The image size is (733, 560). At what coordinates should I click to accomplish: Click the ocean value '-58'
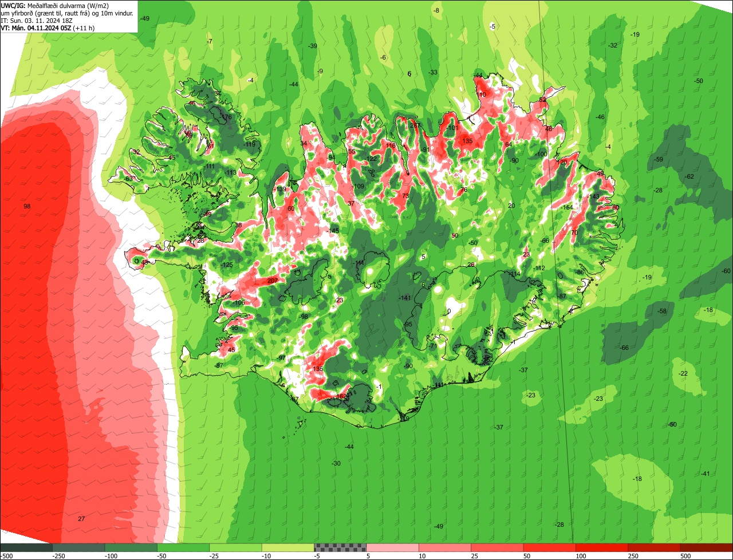point(663,311)
